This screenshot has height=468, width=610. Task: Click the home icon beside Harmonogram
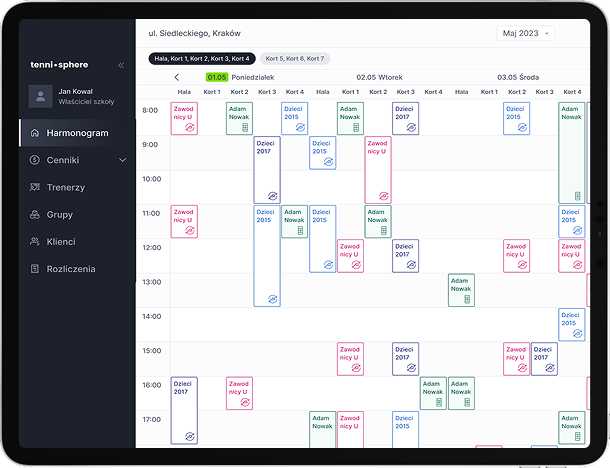[x=35, y=133]
